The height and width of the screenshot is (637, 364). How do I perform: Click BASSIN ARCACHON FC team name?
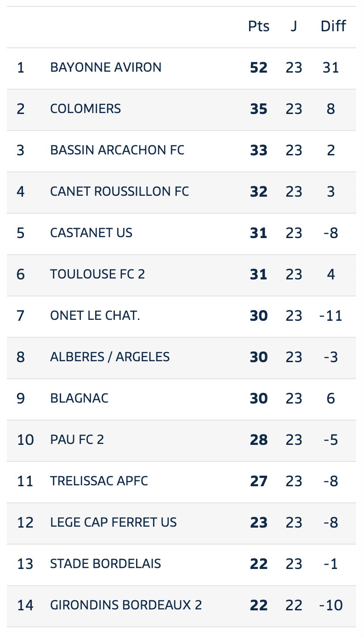click(117, 150)
